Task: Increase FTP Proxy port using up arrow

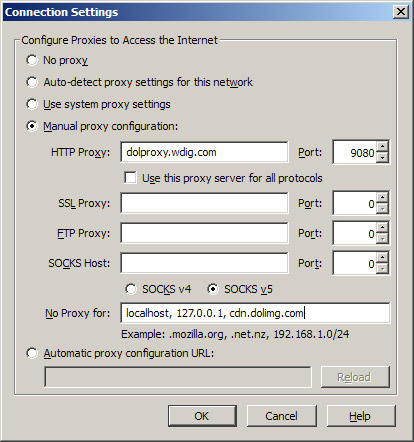Action: pyautogui.click(x=382, y=228)
